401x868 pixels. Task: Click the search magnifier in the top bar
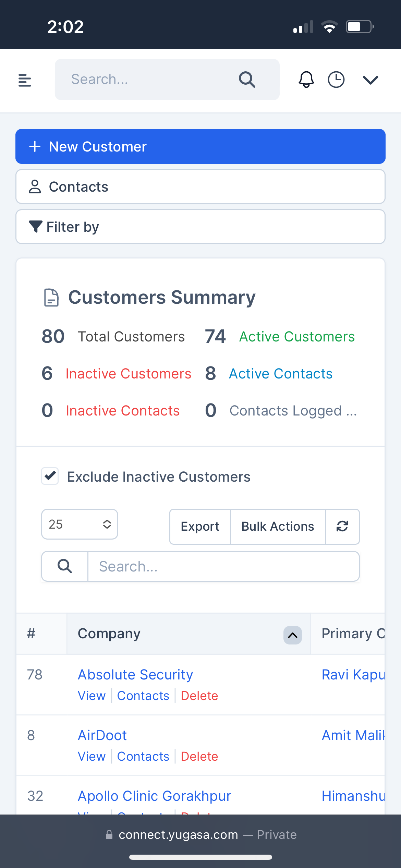click(x=246, y=79)
